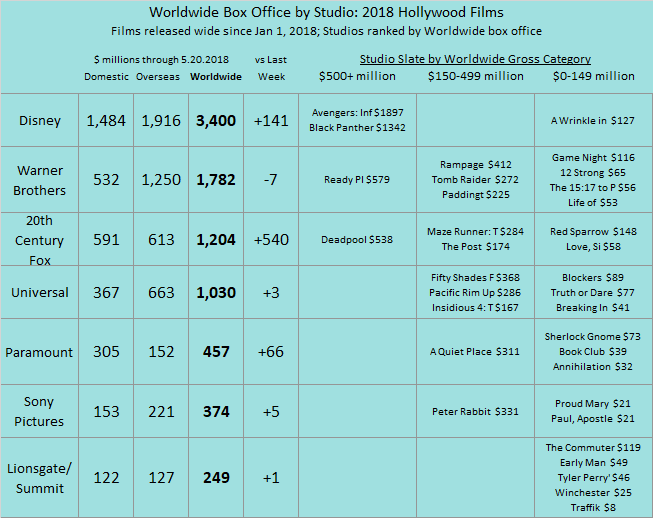
Task: Click Fox overseas value 613
Action: (x=161, y=240)
